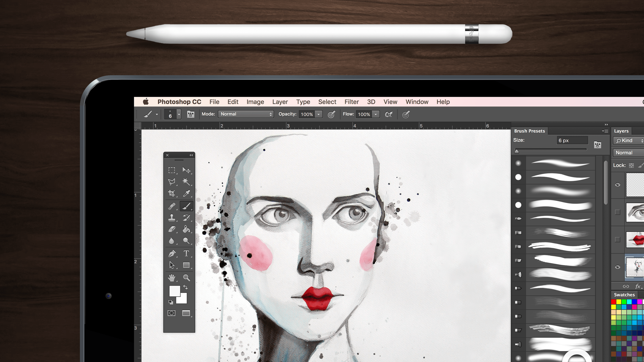Select the Rectangular Marquee tool

click(172, 170)
